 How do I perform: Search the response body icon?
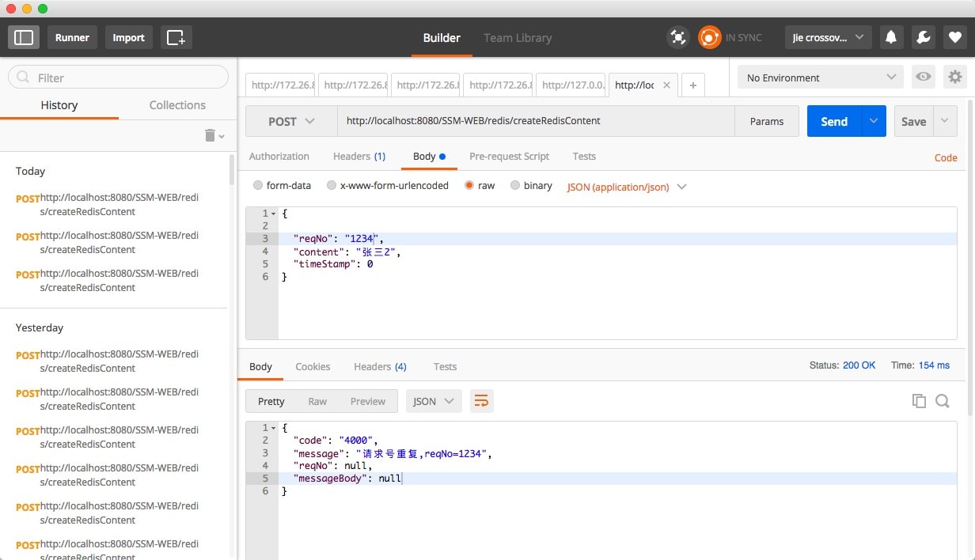click(x=943, y=401)
